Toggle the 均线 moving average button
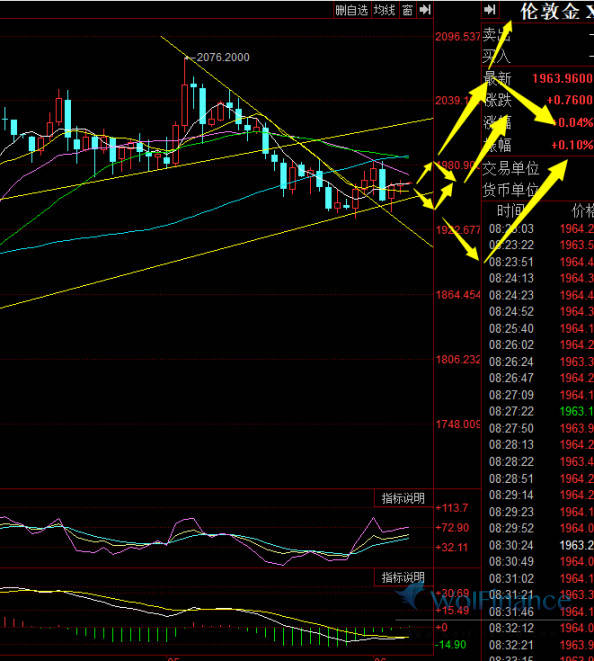 point(384,10)
